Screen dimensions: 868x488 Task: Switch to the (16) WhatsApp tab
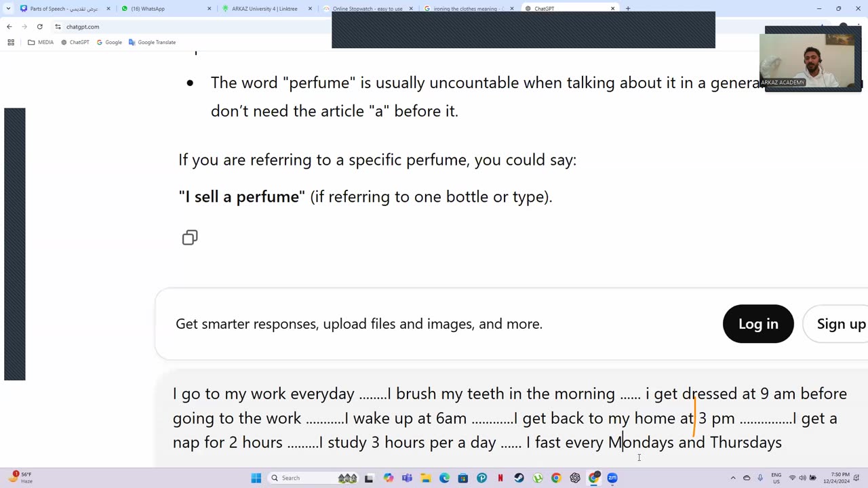pos(165,9)
